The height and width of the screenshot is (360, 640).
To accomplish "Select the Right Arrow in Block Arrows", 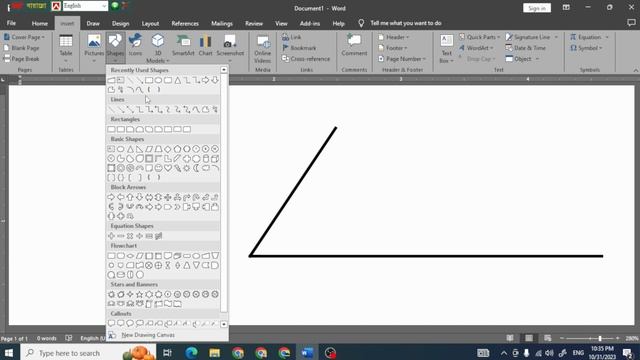I will coord(111,197).
